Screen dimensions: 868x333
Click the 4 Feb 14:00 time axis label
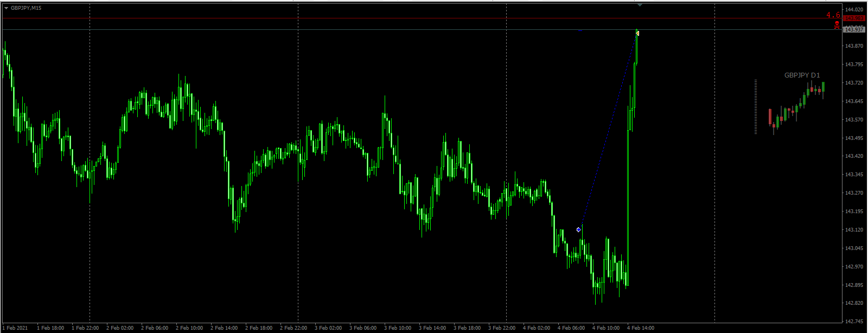point(641,328)
